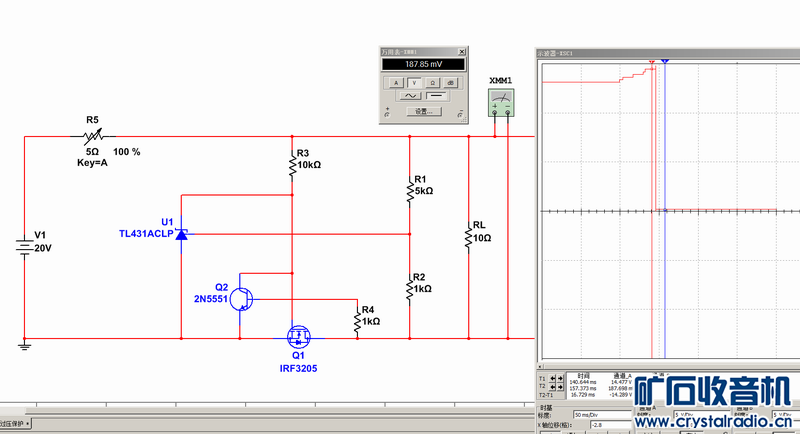Open the multimeter settings button

tap(423, 111)
